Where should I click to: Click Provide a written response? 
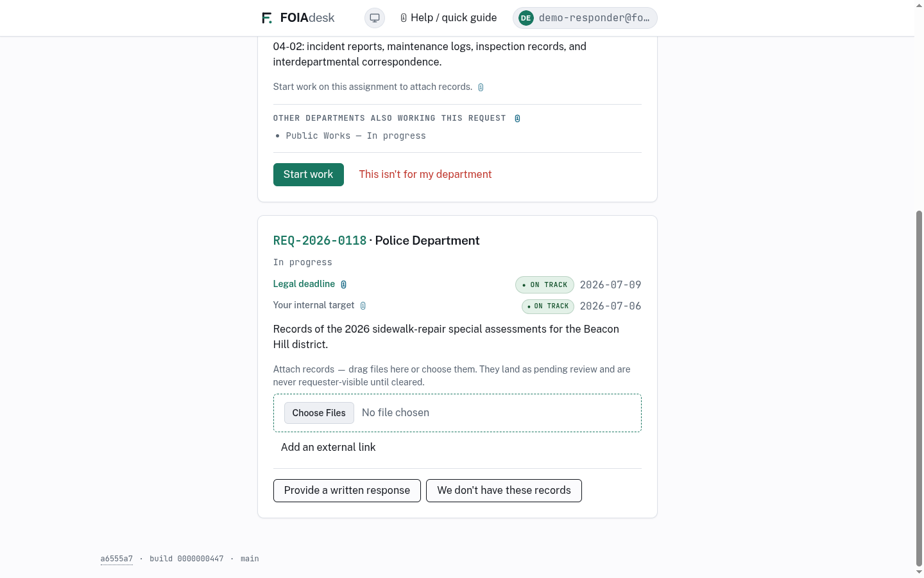347,491
